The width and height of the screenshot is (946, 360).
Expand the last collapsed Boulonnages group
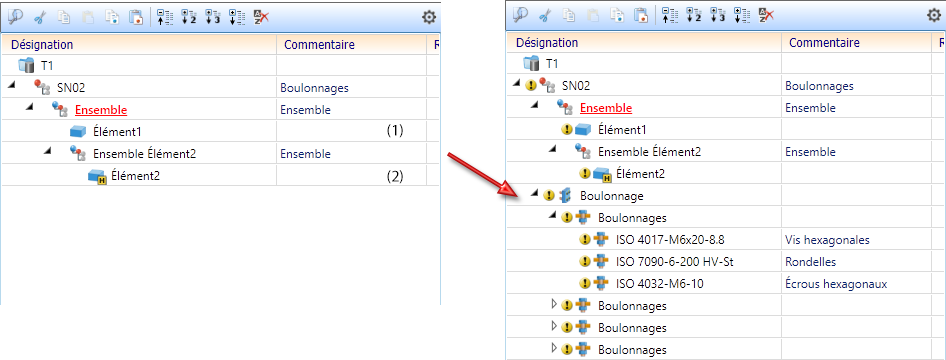(554, 348)
